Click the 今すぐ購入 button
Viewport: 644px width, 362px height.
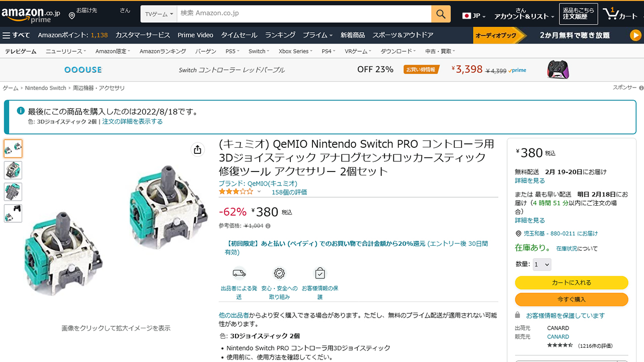pyautogui.click(x=572, y=300)
